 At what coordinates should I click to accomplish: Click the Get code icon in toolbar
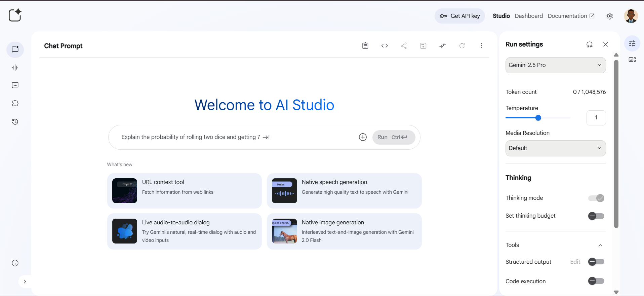(x=385, y=46)
